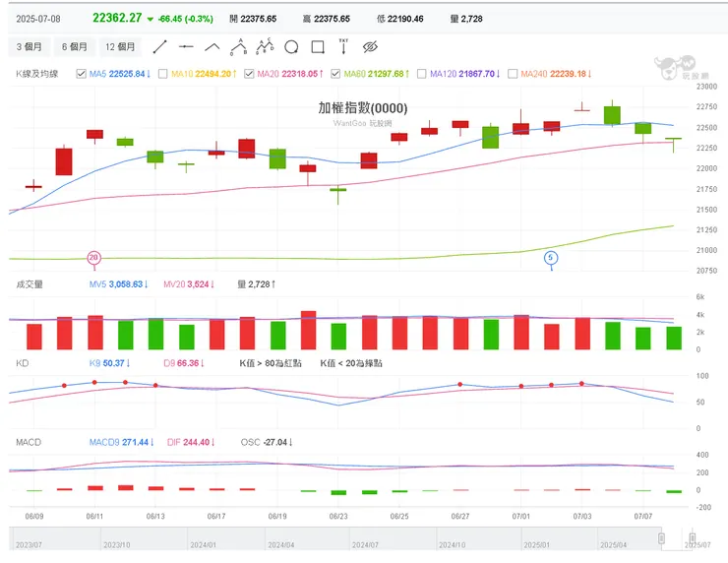Switch chart range to 12 個月

pos(120,47)
